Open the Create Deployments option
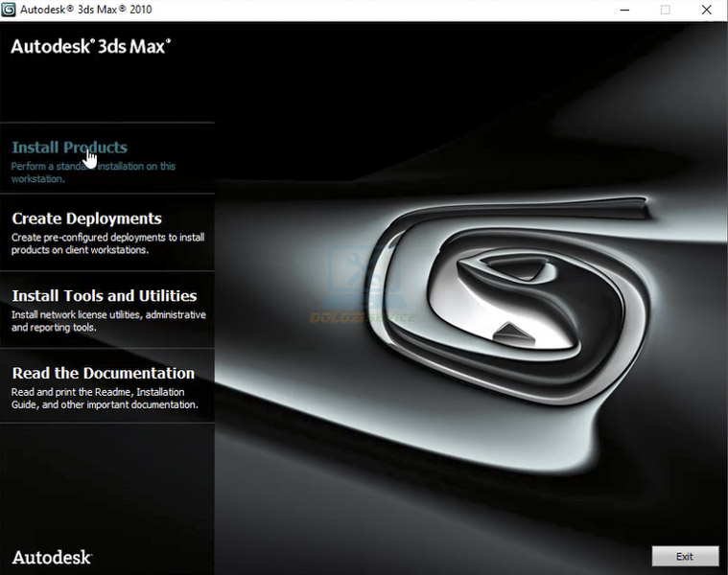 coord(86,218)
